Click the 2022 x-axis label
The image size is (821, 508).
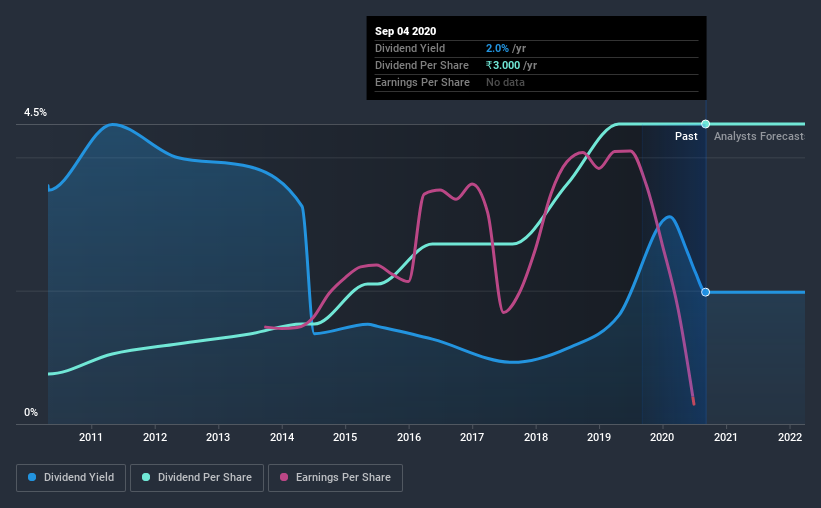[x=790, y=437]
